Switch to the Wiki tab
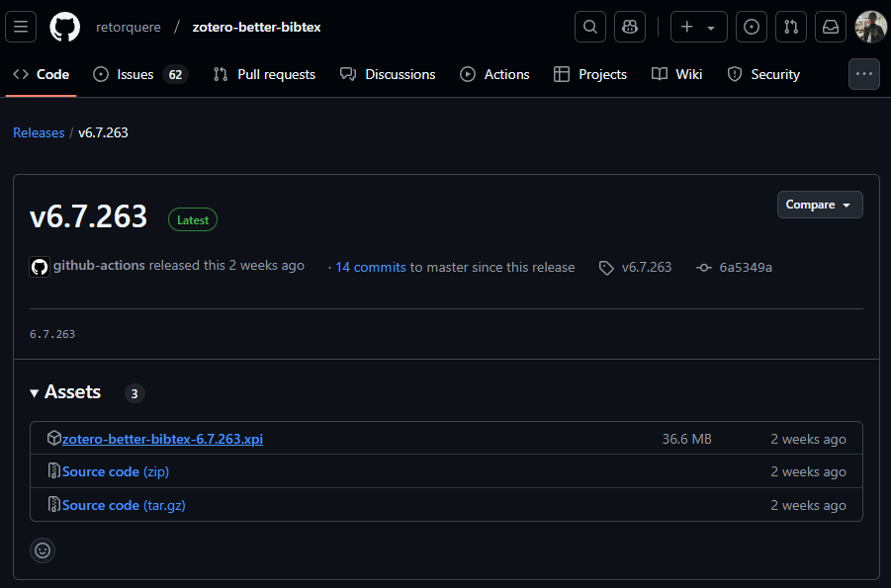 [676, 74]
